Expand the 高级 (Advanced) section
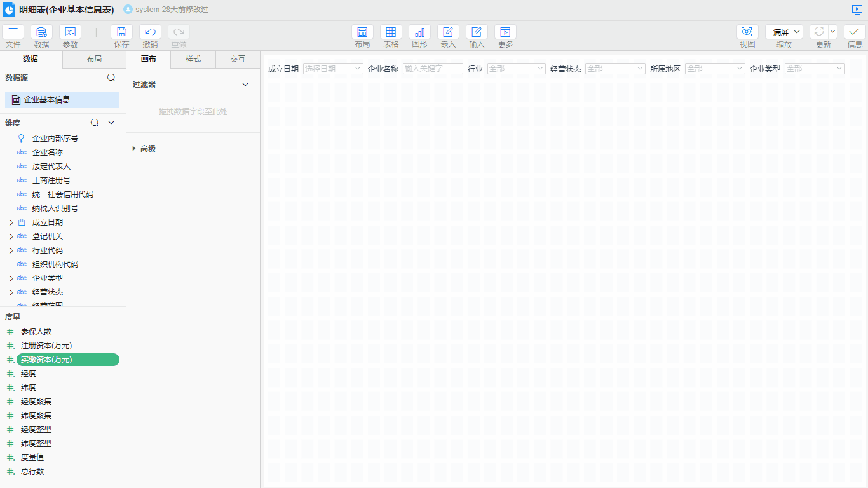 click(x=134, y=149)
